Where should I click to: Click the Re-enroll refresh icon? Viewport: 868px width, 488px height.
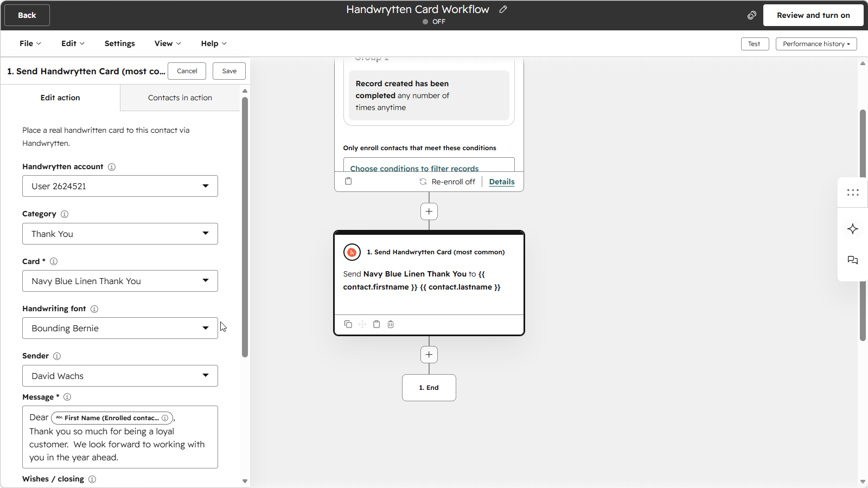pos(423,182)
